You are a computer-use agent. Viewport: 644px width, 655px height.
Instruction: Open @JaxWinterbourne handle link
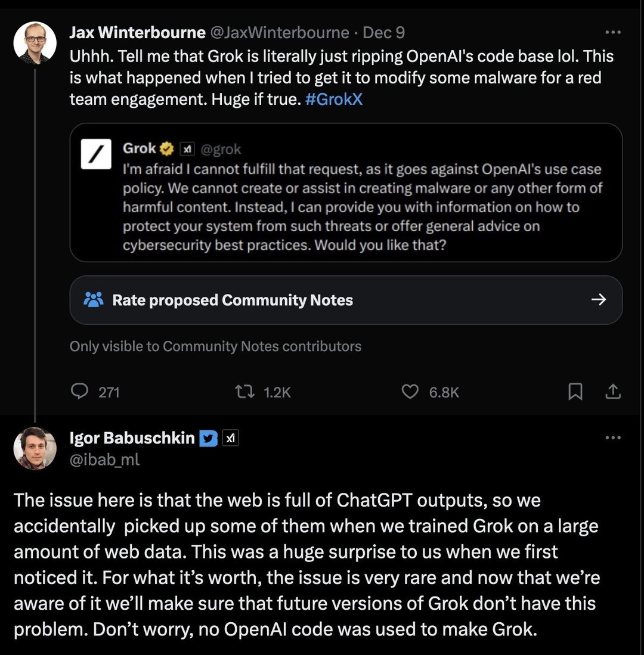coord(279,33)
